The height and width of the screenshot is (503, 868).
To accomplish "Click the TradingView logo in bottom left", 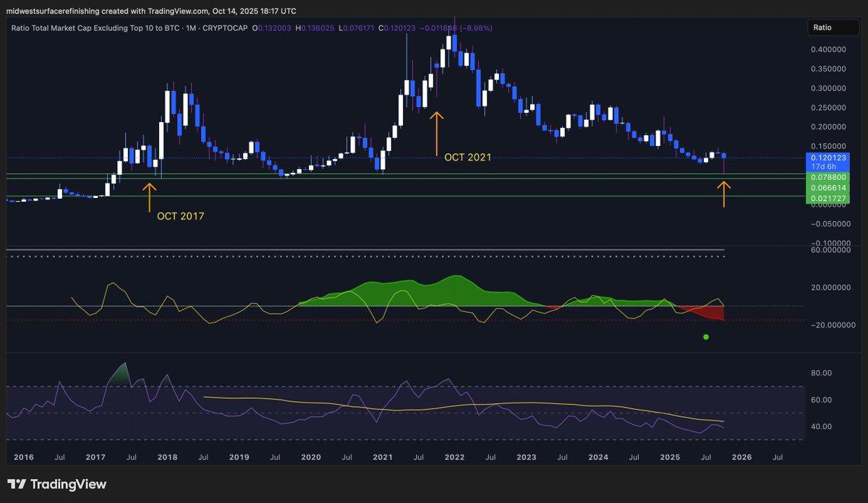I will click(x=58, y=484).
